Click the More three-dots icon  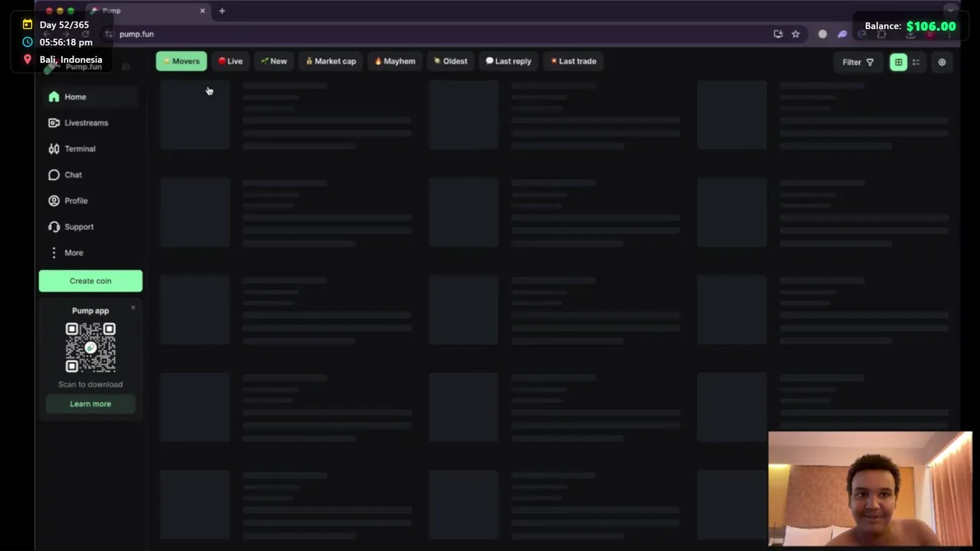(54, 253)
